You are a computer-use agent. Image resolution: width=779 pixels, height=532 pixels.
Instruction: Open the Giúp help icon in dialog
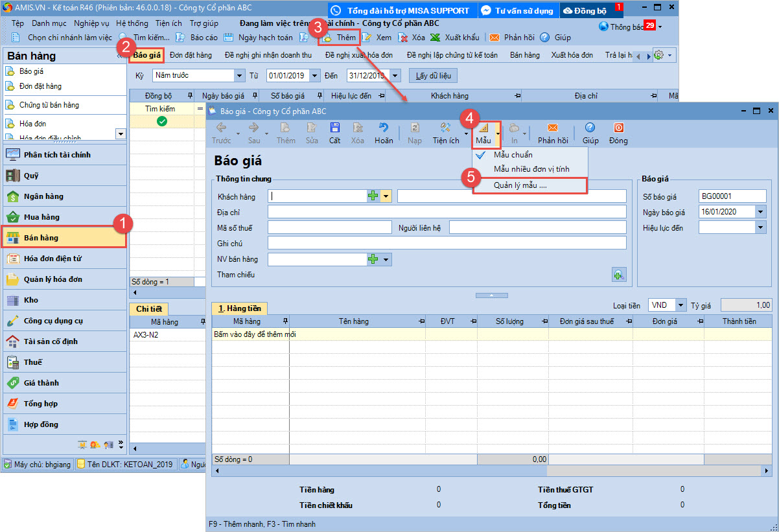[x=590, y=128]
